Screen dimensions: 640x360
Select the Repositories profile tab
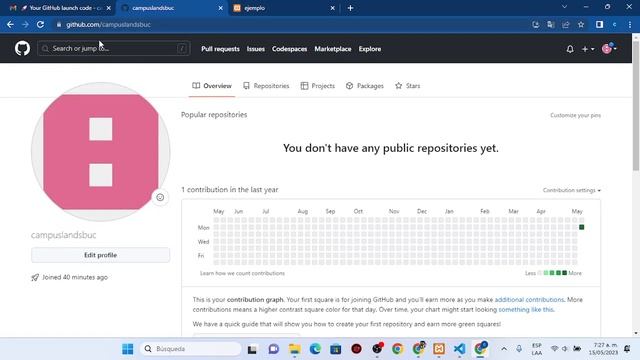coord(266,86)
